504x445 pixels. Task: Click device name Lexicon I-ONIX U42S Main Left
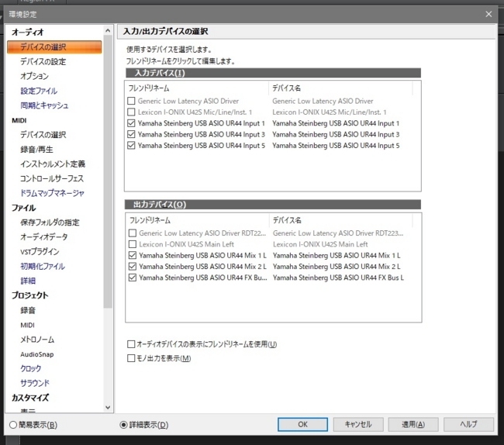click(x=320, y=244)
